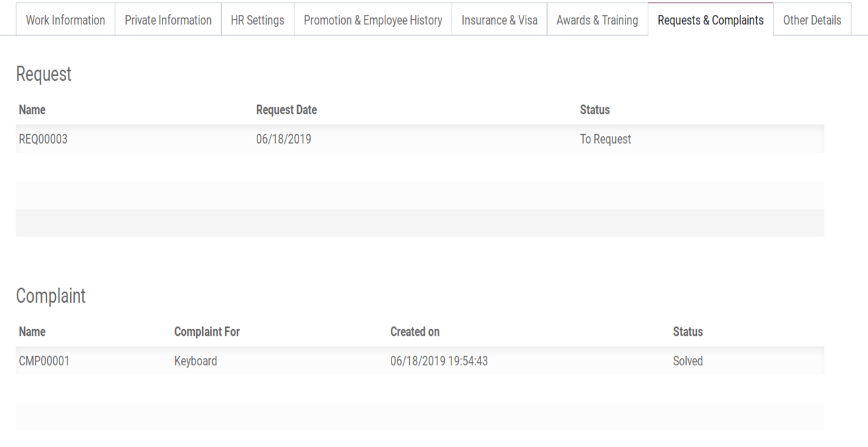Sort the Request table by Status header
This screenshot has width=868, height=447.
(x=594, y=110)
